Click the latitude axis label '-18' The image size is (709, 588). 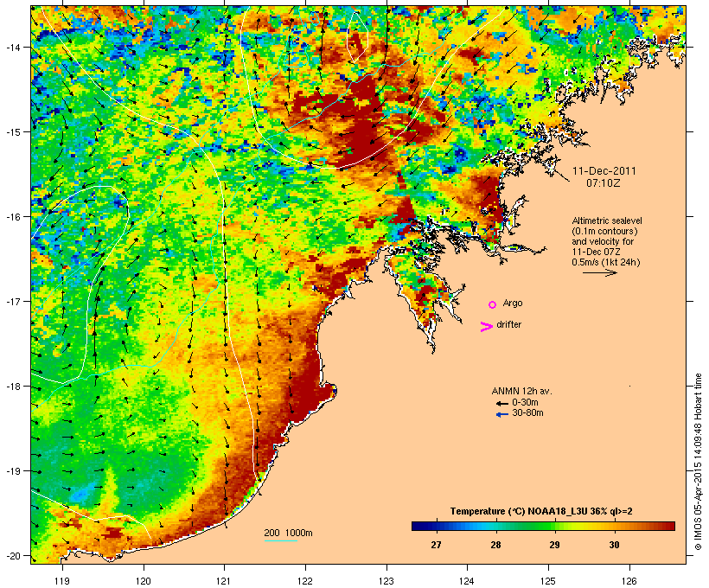(12, 387)
